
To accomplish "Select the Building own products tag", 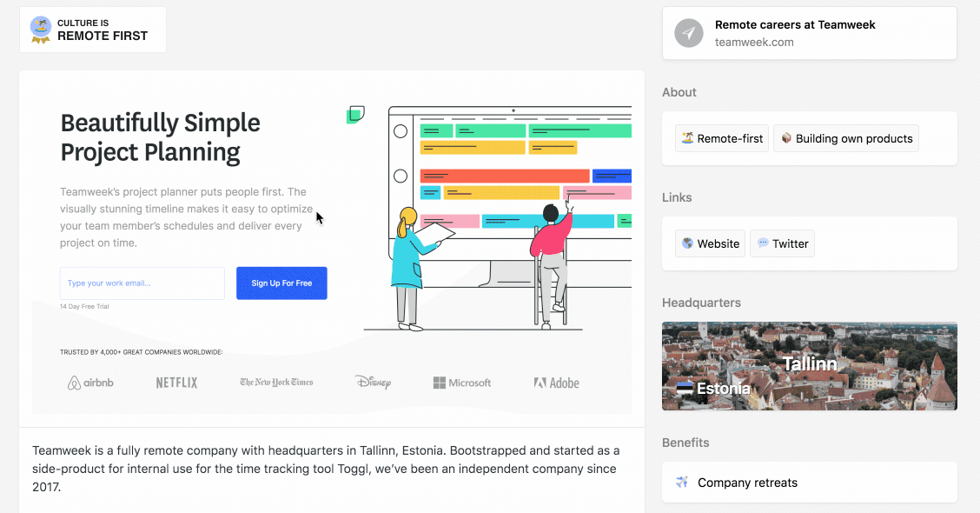I will (845, 138).
